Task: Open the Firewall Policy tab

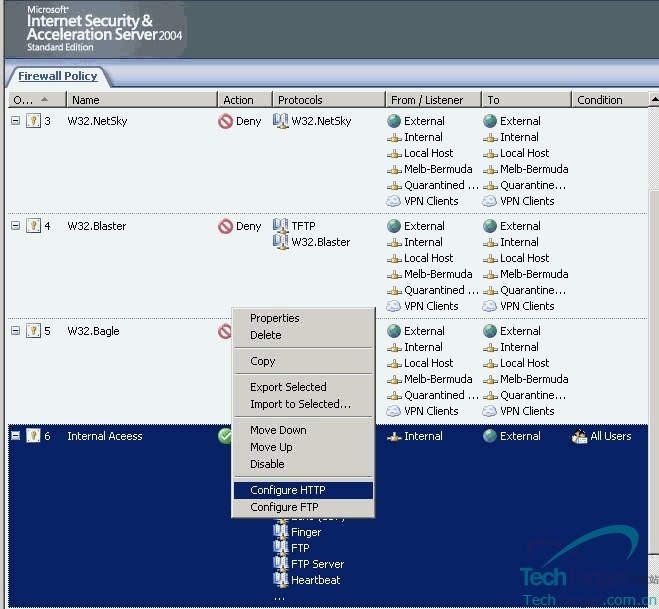Action: [x=58, y=76]
